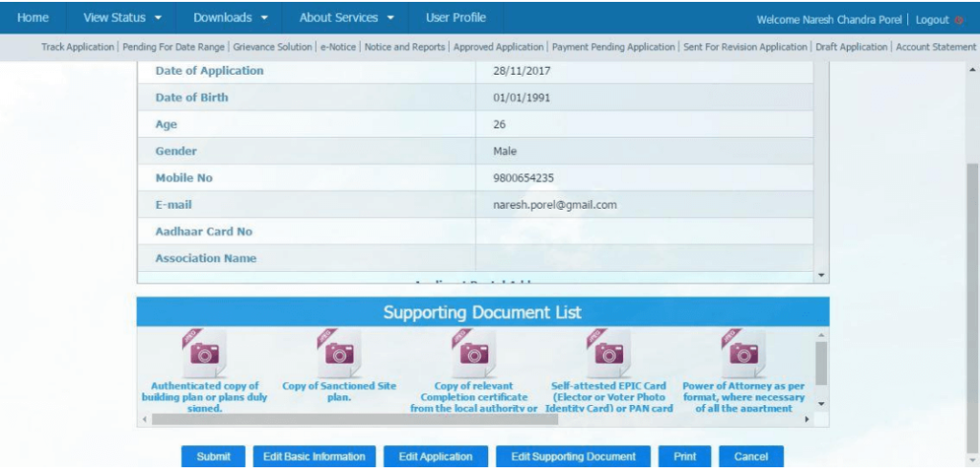Open Grievance Solution link
Viewport: 980px width, 471px height.
(x=272, y=47)
